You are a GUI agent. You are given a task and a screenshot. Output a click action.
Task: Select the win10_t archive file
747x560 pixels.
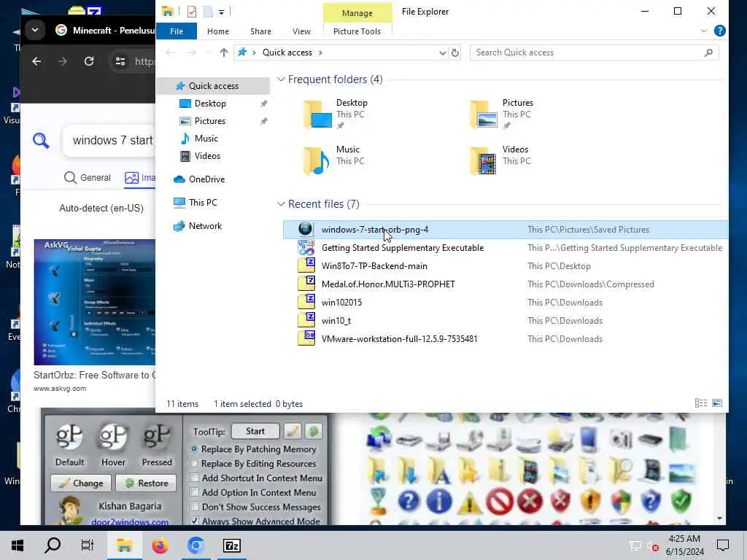(505, 321)
